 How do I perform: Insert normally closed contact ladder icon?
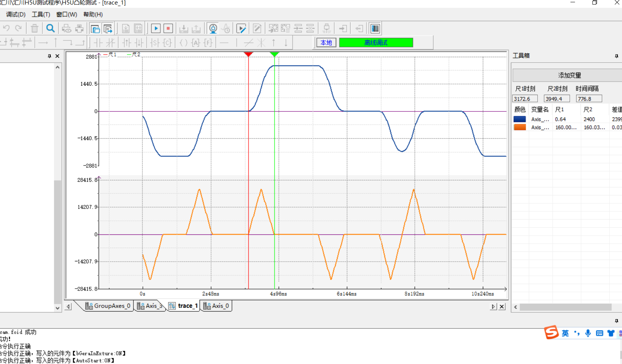[110, 42]
